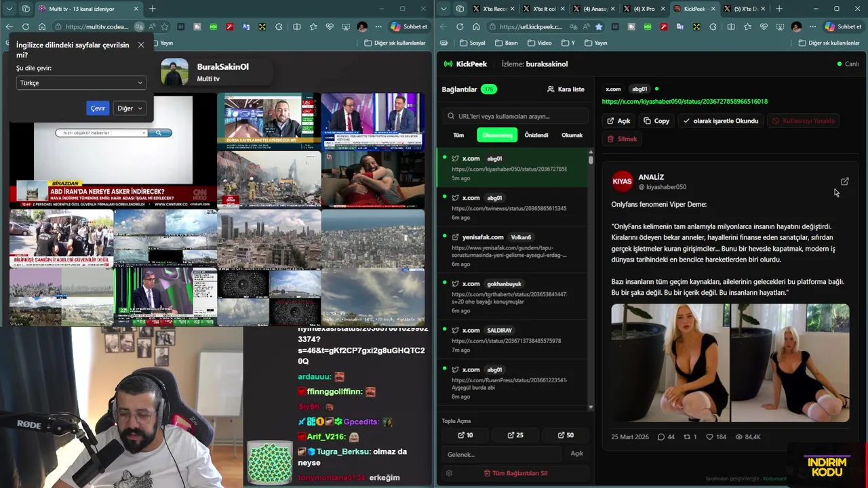868x488 pixels.
Task: Open split screen icon in left window
Action: [297, 26]
